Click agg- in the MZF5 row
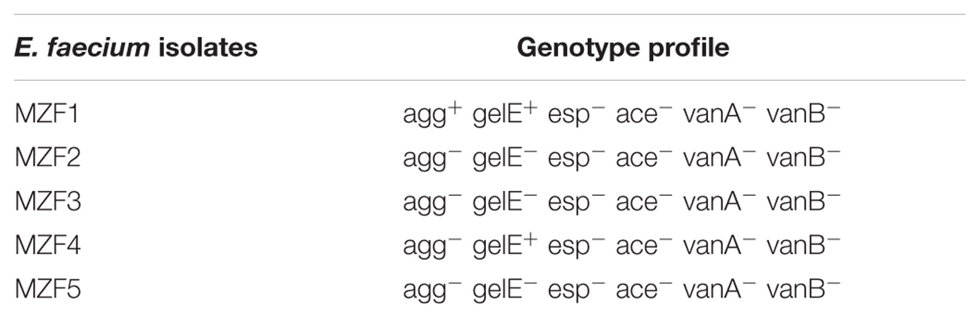 coord(432,290)
